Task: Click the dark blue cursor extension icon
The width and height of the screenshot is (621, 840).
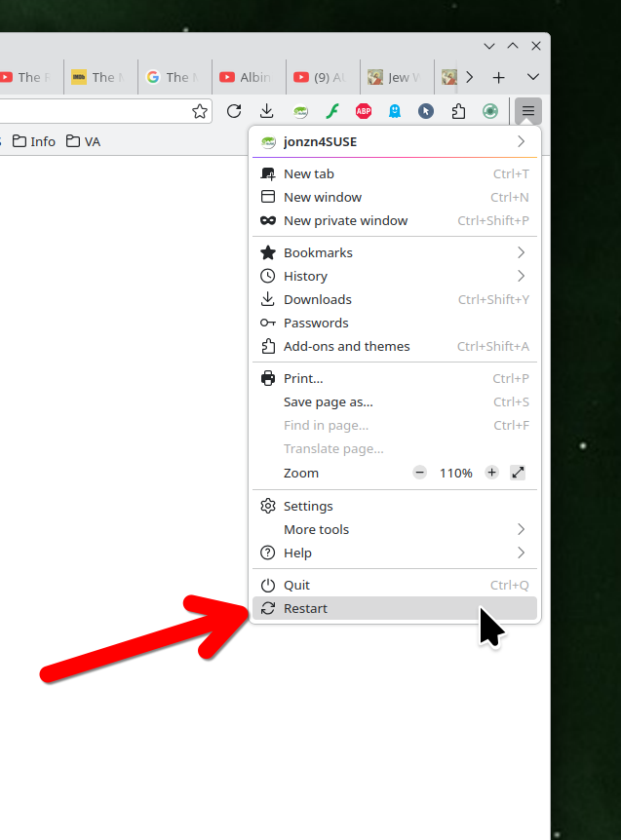Action: 426,111
